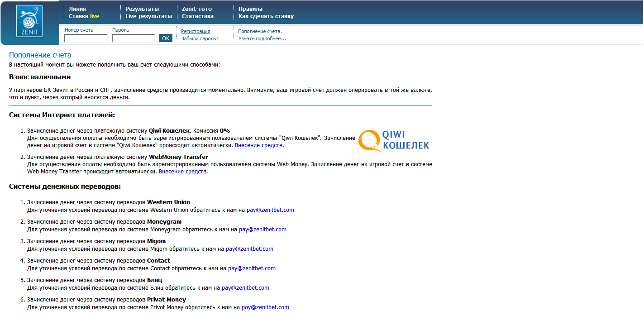
Task: Click the Системы Интернет платежей heading
Action: tap(62, 115)
